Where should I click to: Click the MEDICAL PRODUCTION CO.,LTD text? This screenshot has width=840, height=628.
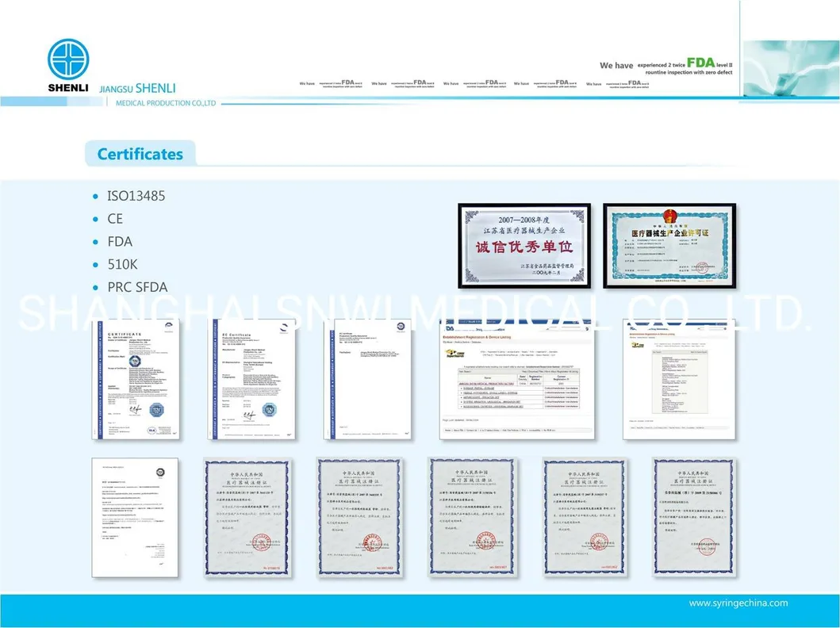click(166, 103)
